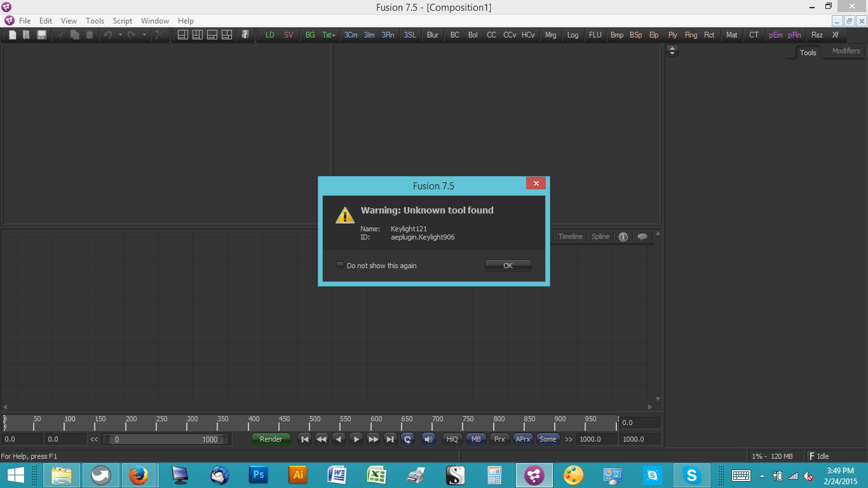This screenshot has height=488, width=868.
Task: Click the Open composition icon
Action: pos(27,35)
